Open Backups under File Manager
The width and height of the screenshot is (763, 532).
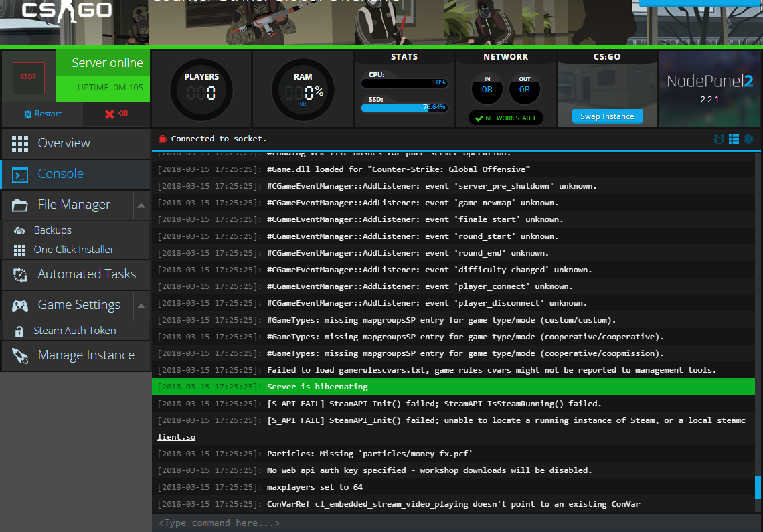click(52, 230)
